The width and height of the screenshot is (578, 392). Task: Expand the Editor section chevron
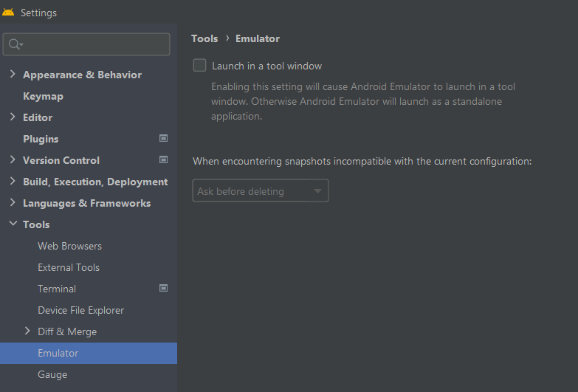coord(13,117)
